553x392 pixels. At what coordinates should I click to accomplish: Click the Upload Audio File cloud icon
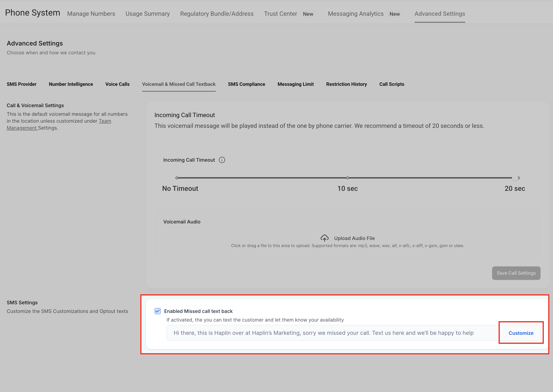tap(325, 238)
